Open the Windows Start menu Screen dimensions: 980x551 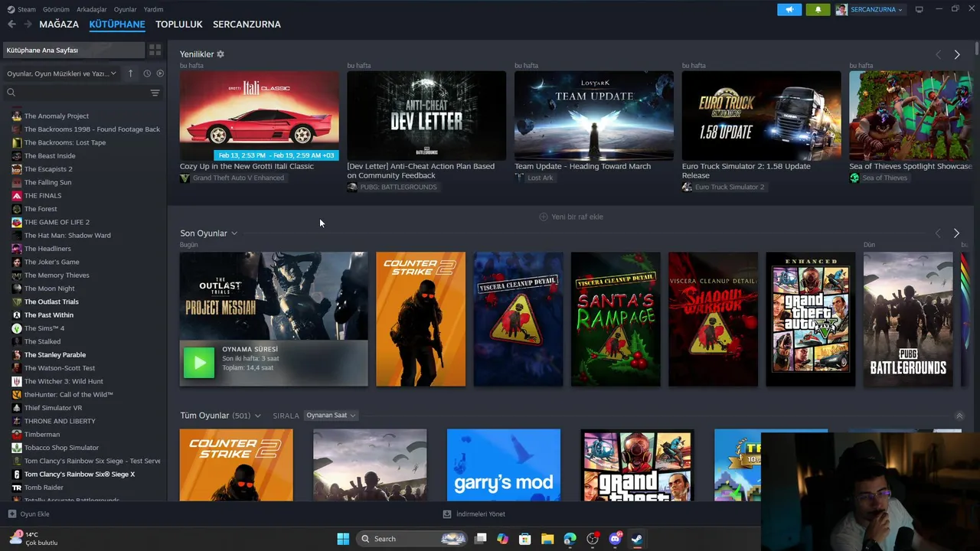pyautogui.click(x=343, y=539)
